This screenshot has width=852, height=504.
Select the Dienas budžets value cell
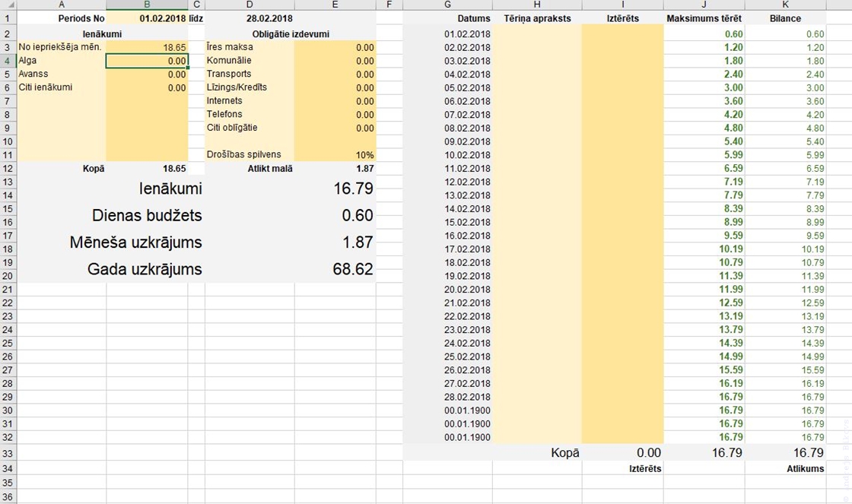(x=335, y=216)
